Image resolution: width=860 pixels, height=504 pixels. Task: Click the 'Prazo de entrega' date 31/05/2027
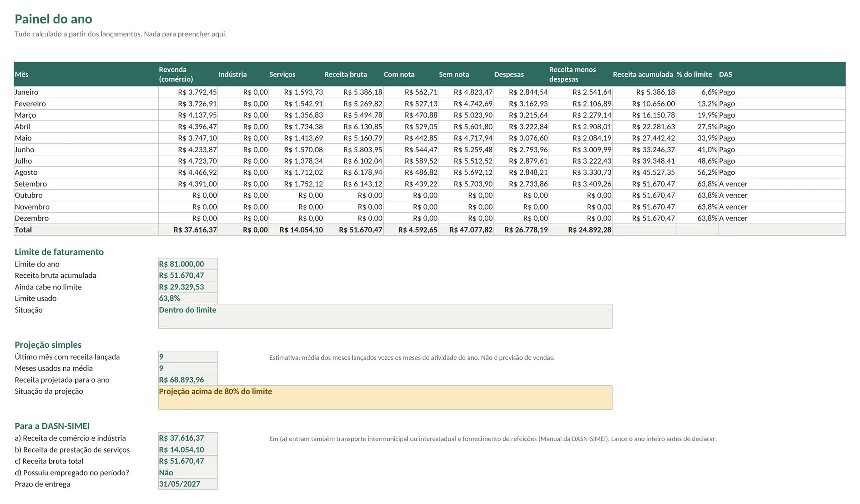188,484
